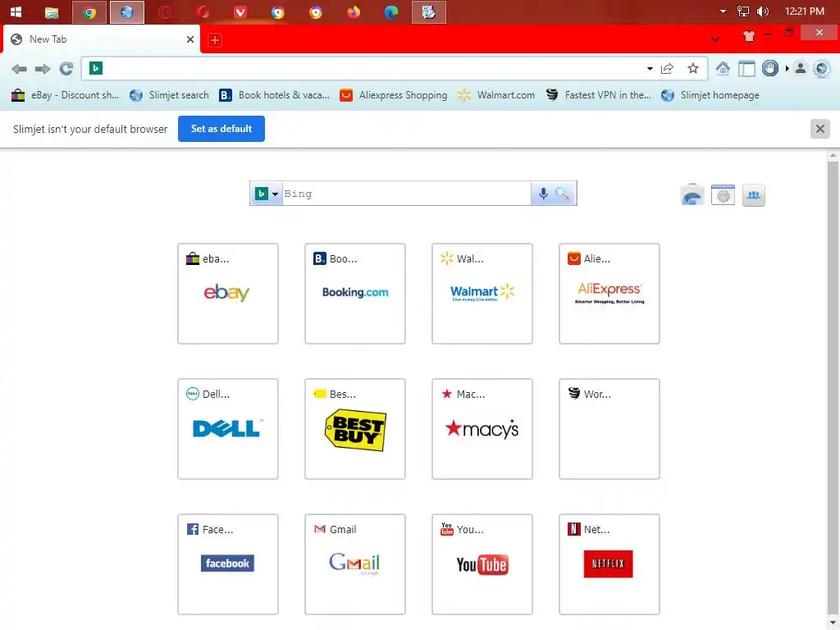Open the share icon in the address bar
The height and width of the screenshot is (630, 840).
coord(667,68)
